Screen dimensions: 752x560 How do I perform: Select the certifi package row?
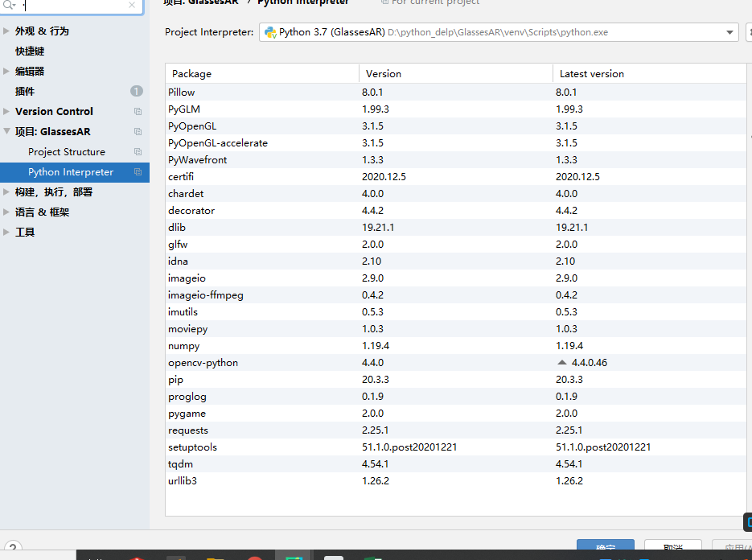456,176
